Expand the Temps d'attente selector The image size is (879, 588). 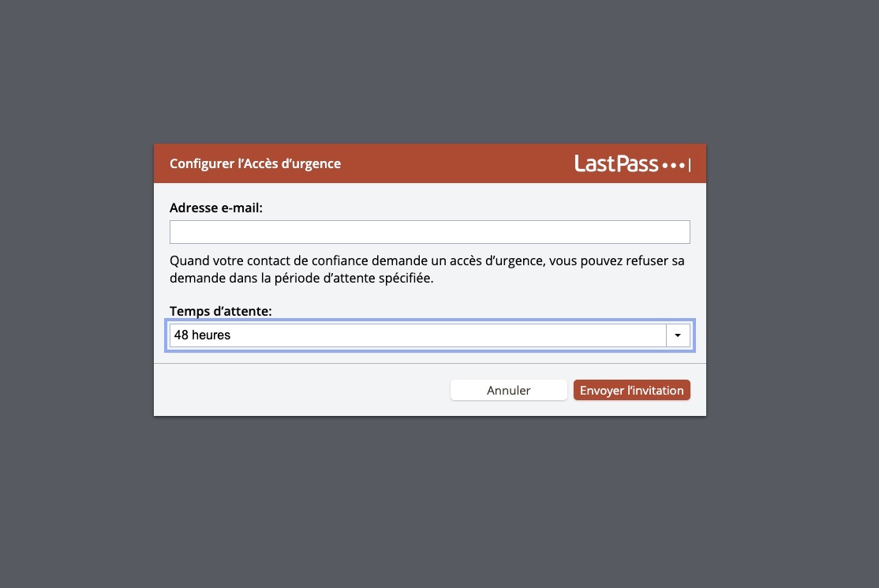[x=429, y=335]
